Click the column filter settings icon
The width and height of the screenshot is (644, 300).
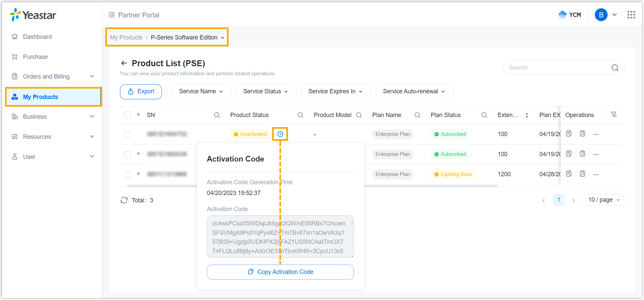(614, 115)
